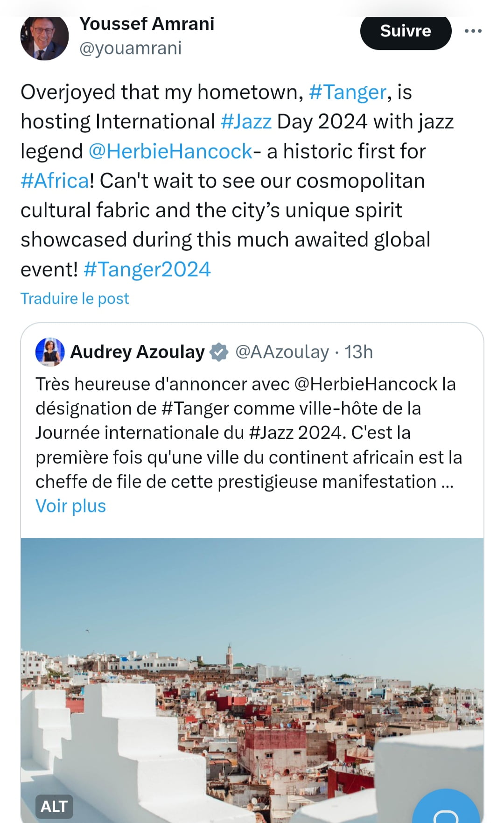Follow the #Tanger2024 hashtag link
The height and width of the screenshot is (823, 504).
[x=147, y=270]
